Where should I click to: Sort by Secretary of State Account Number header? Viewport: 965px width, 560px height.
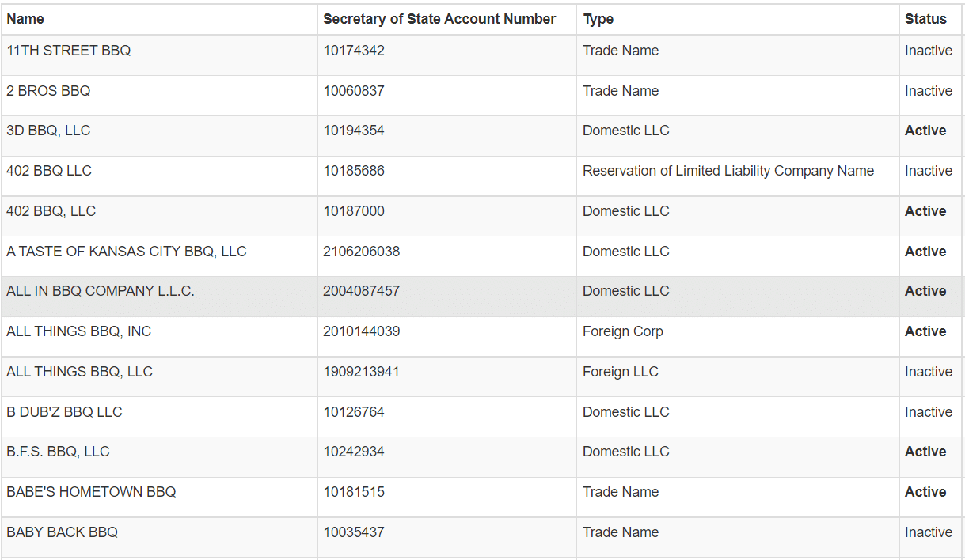tap(439, 19)
